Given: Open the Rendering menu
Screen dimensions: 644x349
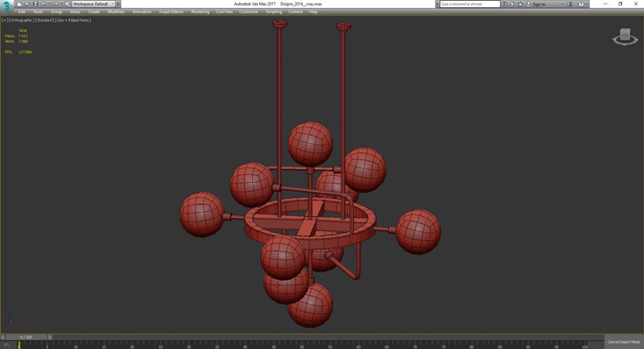Looking at the screenshot, I should pyautogui.click(x=200, y=12).
